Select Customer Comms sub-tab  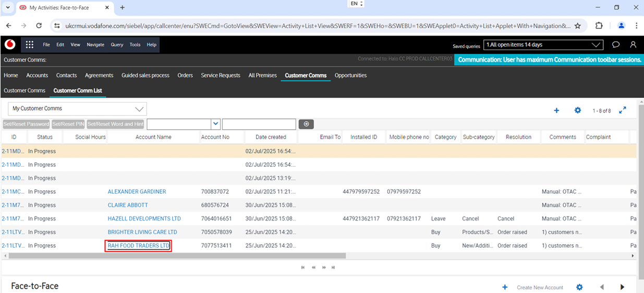(x=25, y=91)
